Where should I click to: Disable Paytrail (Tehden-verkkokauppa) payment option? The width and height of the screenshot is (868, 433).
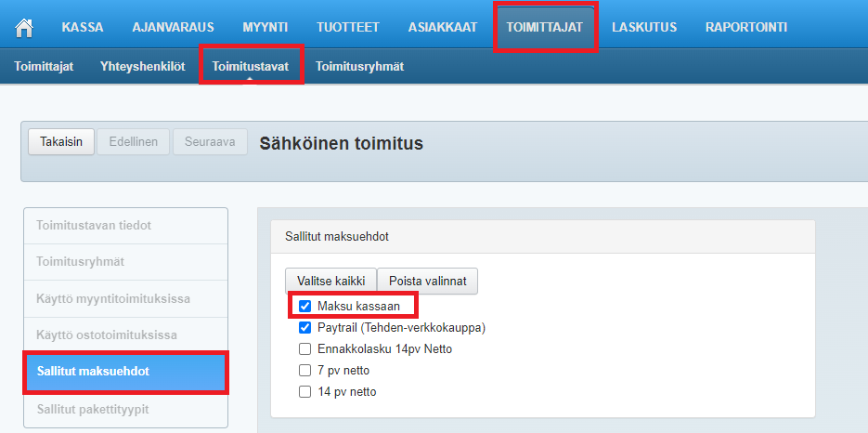[x=304, y=327]
